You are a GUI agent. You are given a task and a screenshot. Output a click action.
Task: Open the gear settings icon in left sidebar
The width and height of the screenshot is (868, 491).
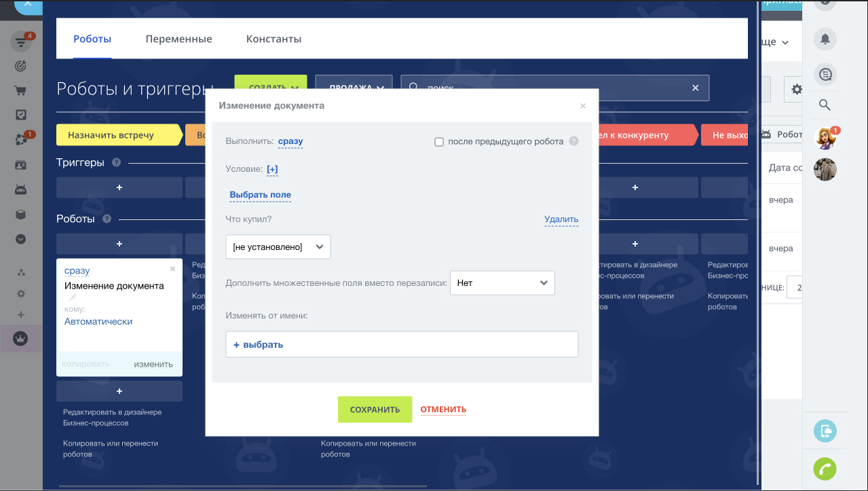tap(21, 294)
